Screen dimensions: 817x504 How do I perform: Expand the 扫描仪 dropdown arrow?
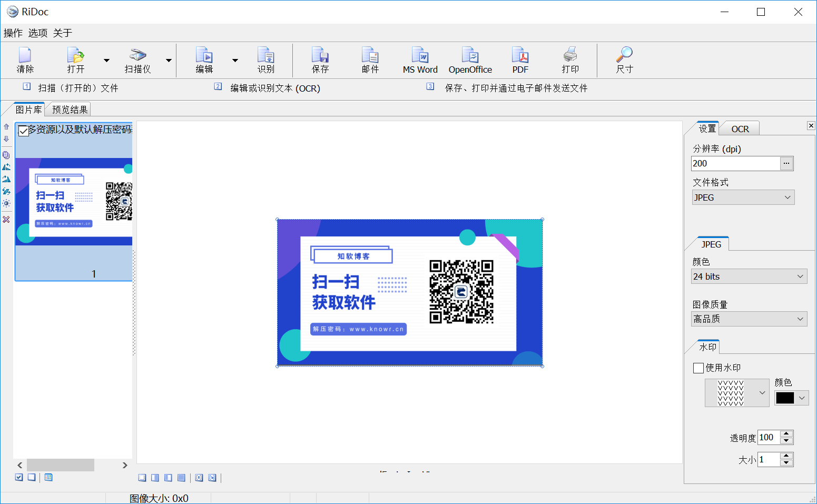click(x=169, y=61)
